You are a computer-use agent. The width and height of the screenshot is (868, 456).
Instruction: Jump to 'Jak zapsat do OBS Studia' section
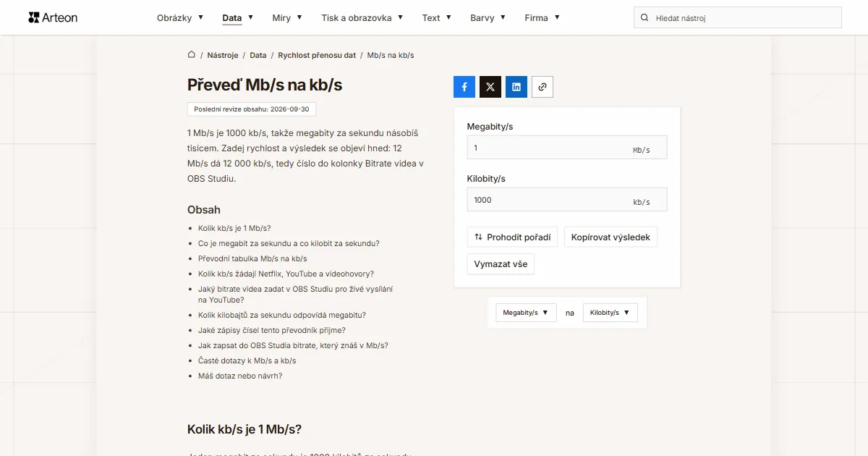coord(293,345)
